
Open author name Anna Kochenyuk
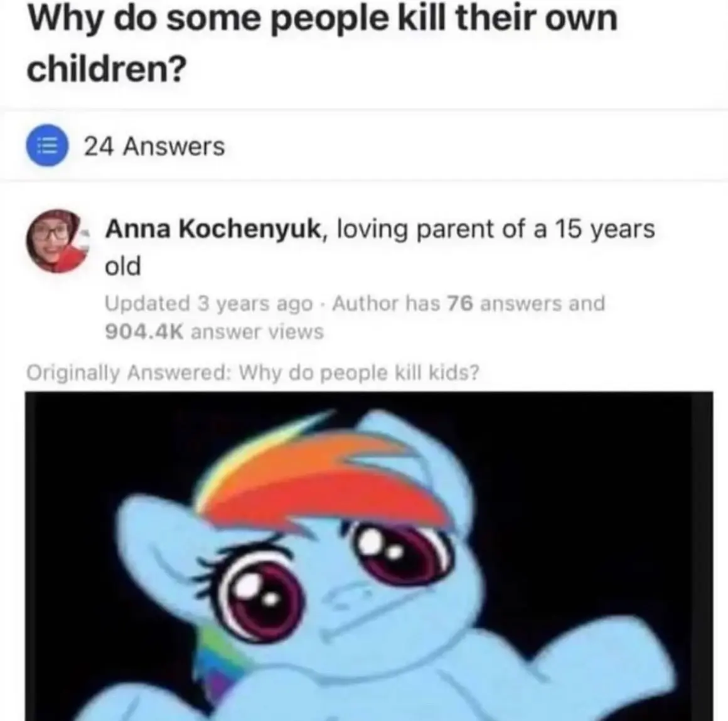(213, 229)
